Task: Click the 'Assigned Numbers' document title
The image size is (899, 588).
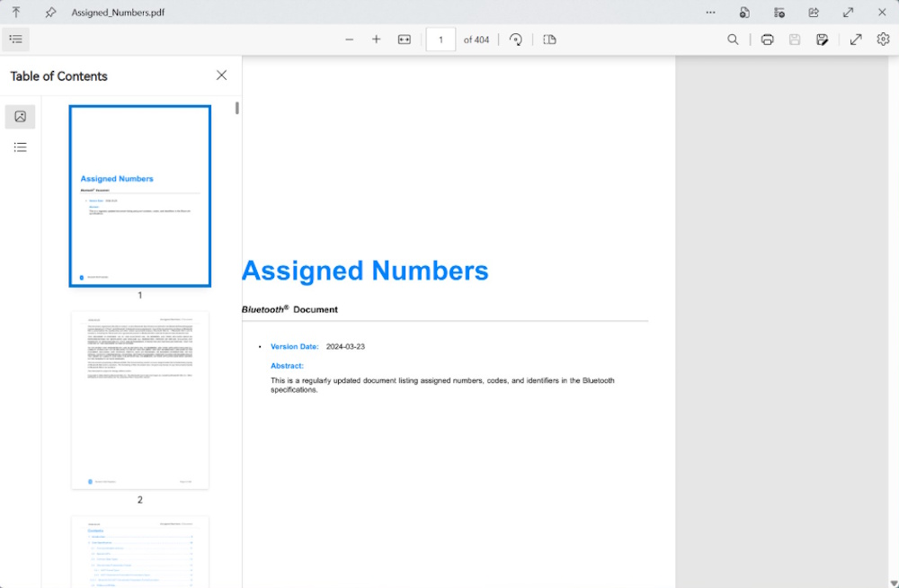Action: point(365,271)
